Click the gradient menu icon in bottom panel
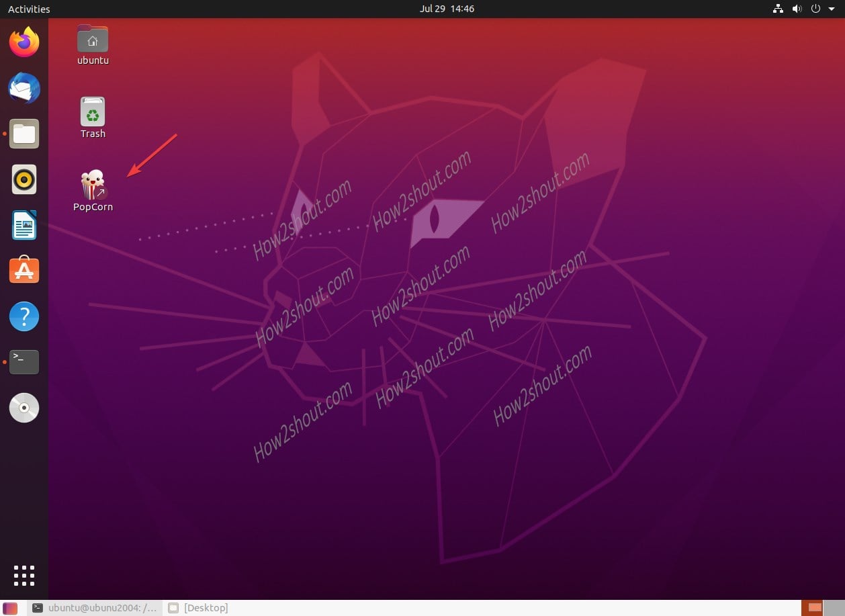The image size is (845, 616). (11, 608)
